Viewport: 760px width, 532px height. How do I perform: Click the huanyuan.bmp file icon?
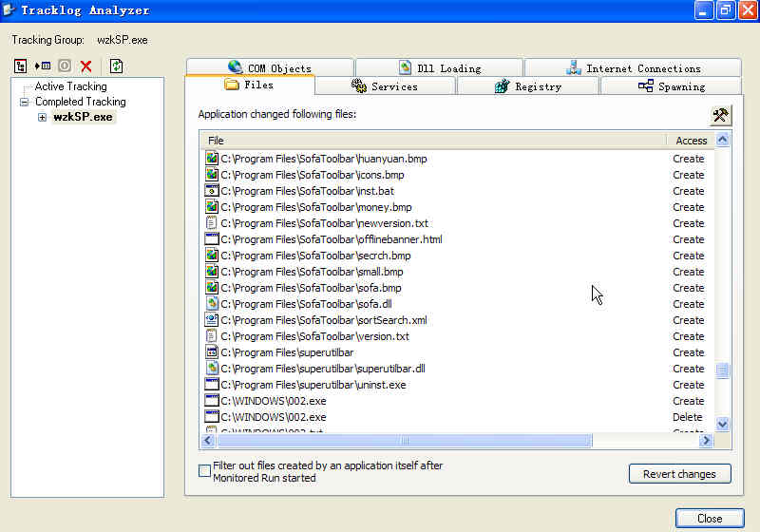coord(212,159)
